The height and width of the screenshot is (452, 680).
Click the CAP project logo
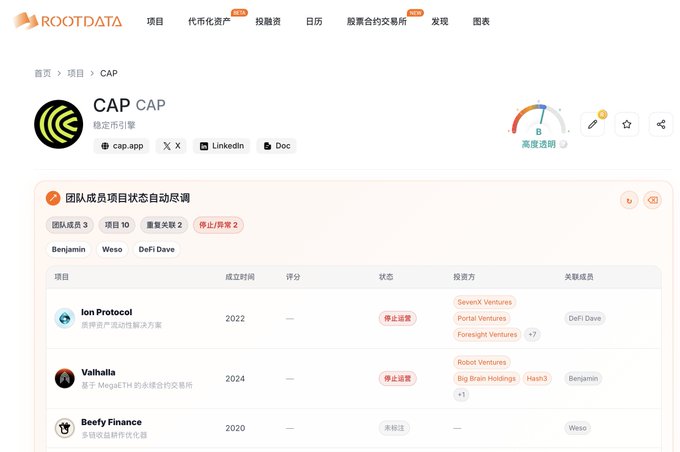coord(59,124)
